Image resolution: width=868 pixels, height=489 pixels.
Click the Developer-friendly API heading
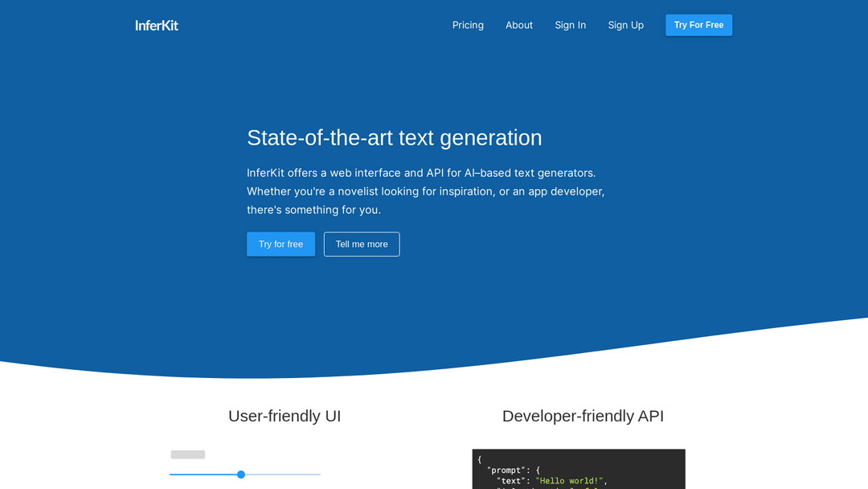(583, 416)
